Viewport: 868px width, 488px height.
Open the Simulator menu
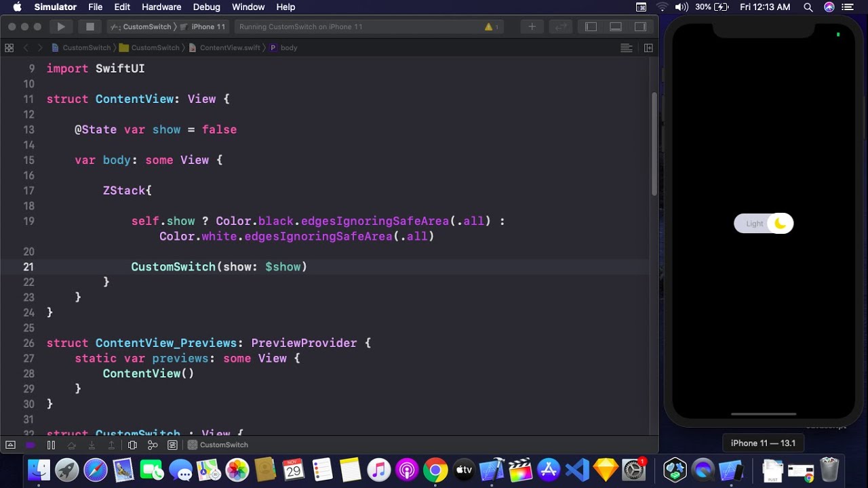[x=55, y=7]
